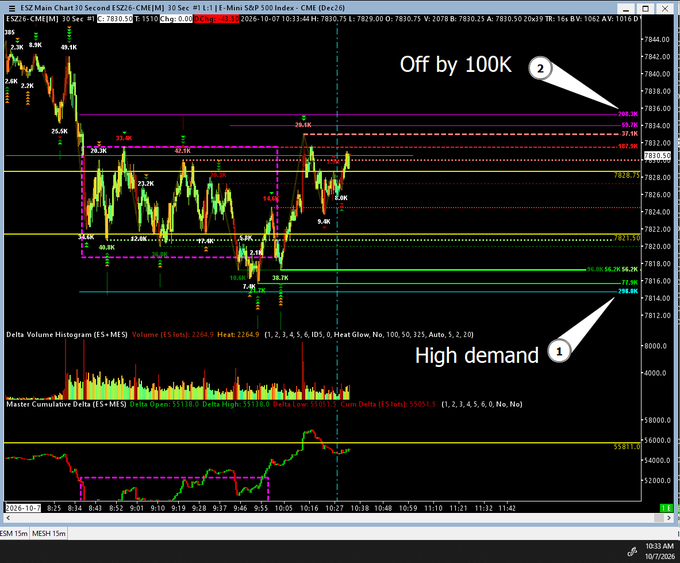Screen dimensions: 680x563
Task: Click the 10:27 time axis label
Action: coord(334,508)
